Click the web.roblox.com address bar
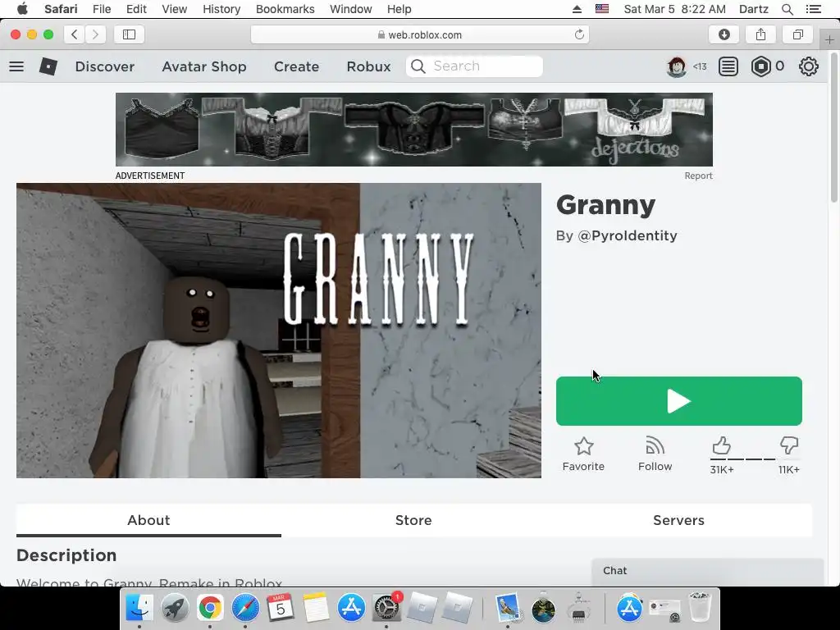This screenshot has width=840, height=630. coord(420,34)
